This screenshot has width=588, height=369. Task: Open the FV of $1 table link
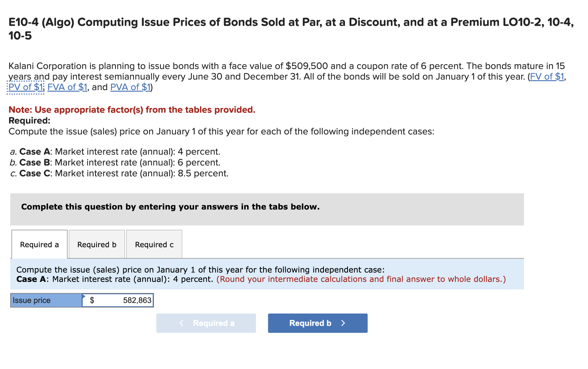coord(548,76)
